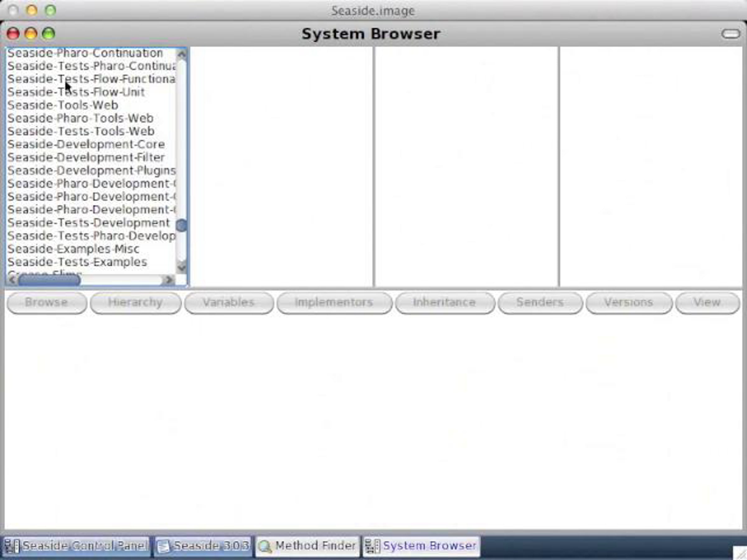The image size is (747, 560).
Task: Click the System Browser taskbar icon
Action: (x=373, y=546)
